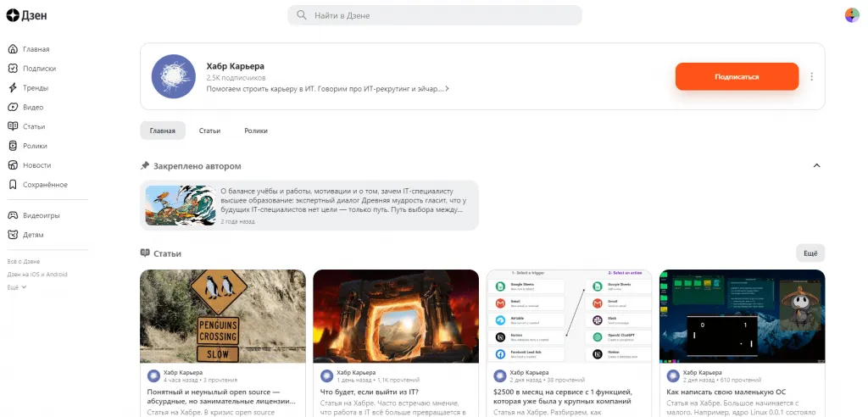Open Видео play icon in sidebar
This screenshot has height=417, width=868.
point(13,108)
